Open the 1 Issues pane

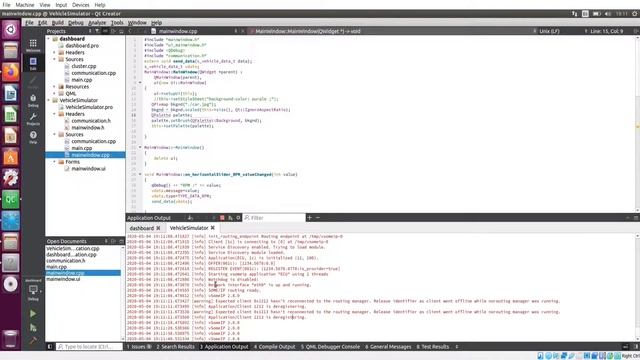pyautogui.click(x=139, y=347)
